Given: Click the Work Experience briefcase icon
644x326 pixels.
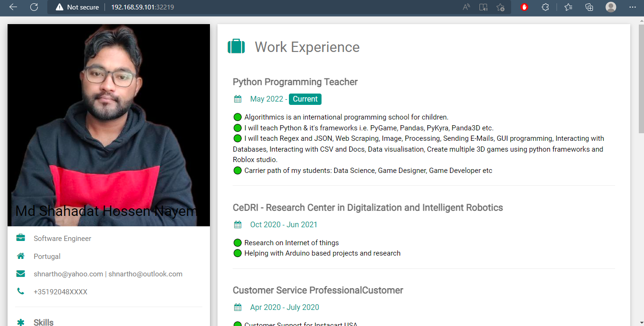Looking at the screenshot, I should click(x=236, y=47).
